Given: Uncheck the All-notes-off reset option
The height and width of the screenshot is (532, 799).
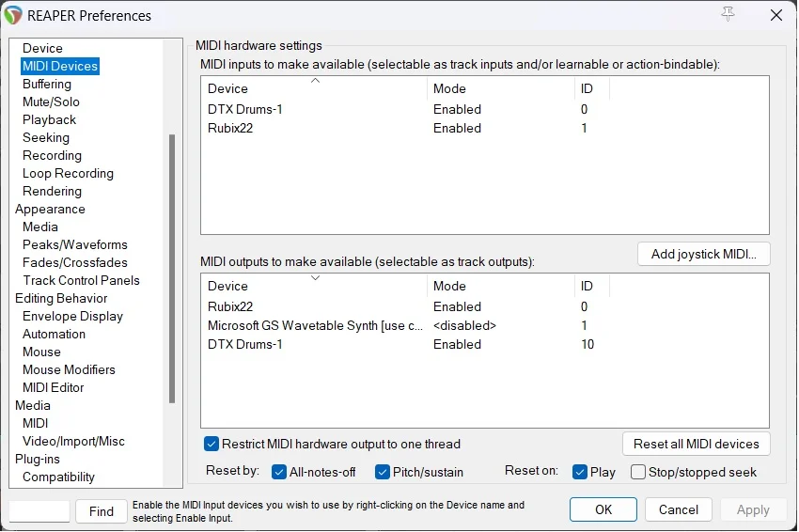Looking at the screenshot, I should click(x=279, y=472).
